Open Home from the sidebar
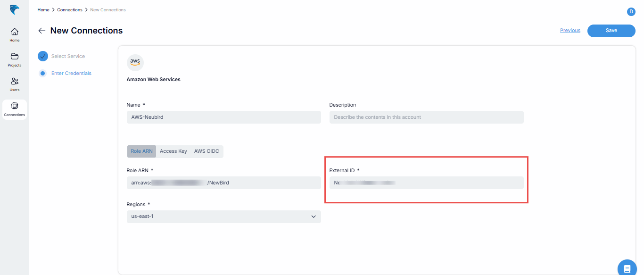Screen dimensions: 644x275 [15, 34]
